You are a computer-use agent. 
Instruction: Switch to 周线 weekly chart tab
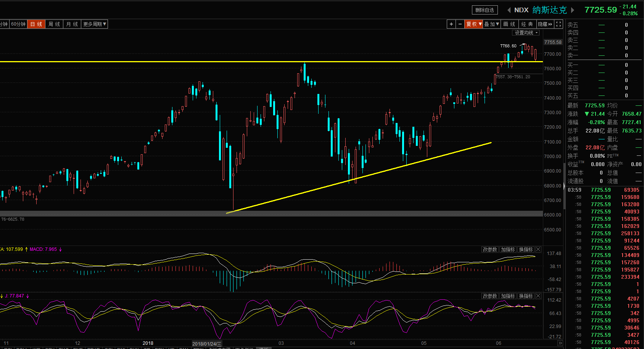tap(54, 24)
